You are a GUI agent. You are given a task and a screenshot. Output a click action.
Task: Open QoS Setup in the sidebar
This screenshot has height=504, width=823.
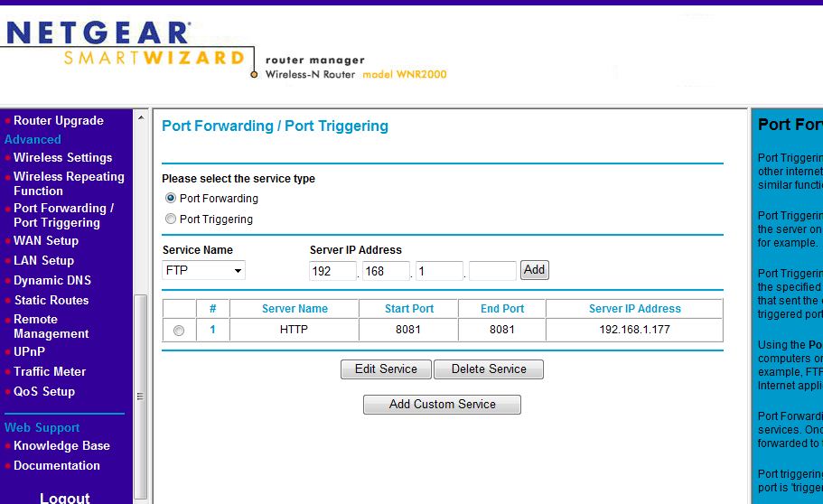(44, 391)
